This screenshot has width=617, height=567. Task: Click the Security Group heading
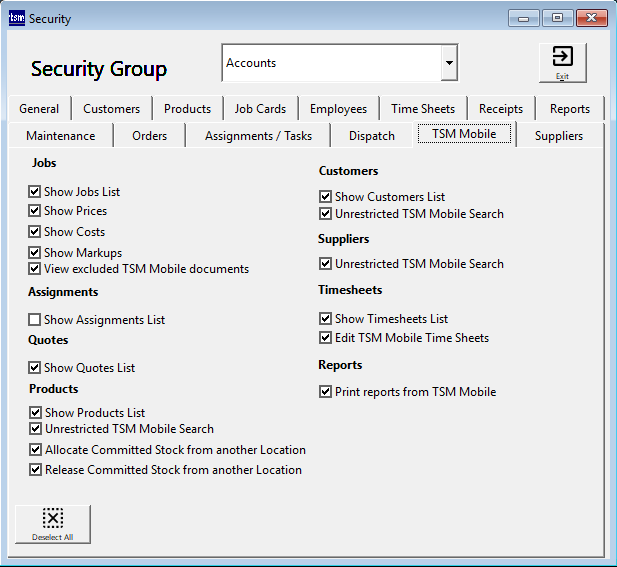[99, 69]
